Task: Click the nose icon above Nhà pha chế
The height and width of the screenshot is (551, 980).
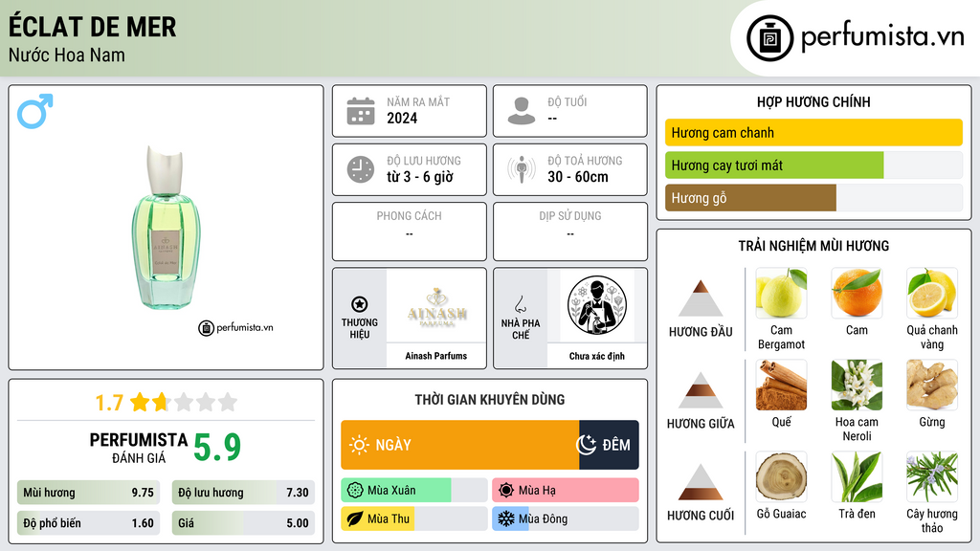Action: (520, 304)
